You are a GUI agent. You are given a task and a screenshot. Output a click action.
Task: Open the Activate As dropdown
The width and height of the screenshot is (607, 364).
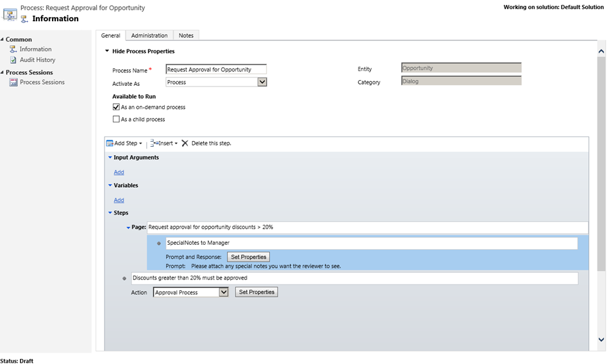point(262,82)
